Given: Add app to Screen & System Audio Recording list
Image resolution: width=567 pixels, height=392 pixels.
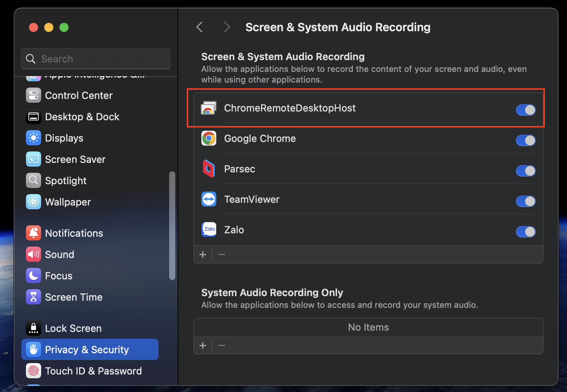Looking at the screenshot, I should (203, 254).
